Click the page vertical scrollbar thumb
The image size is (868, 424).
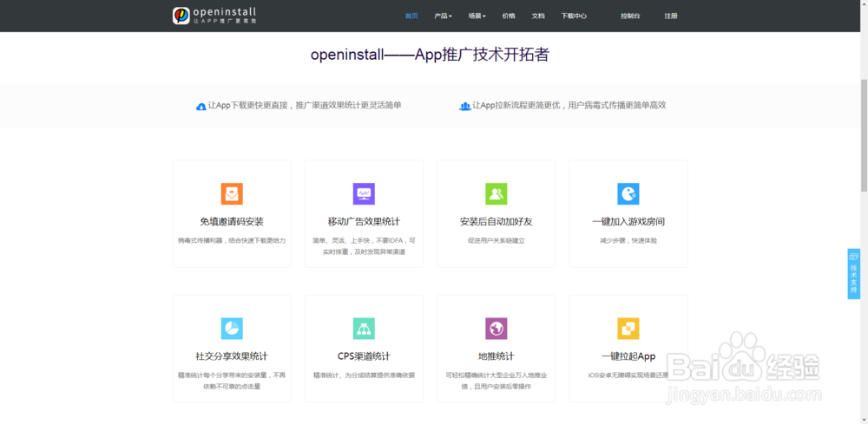pyautogui.click(x=864, y=135)
